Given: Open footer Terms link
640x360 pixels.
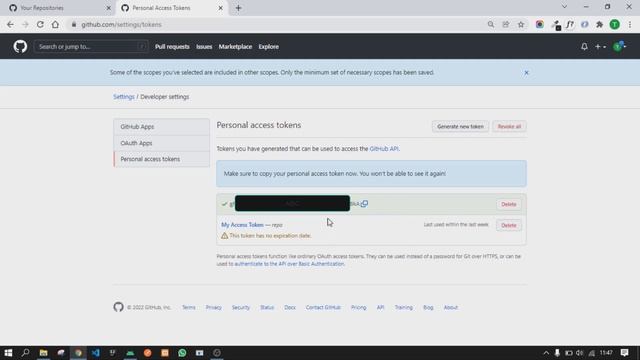Looking at the screenshot, I should tap(189, 307).
